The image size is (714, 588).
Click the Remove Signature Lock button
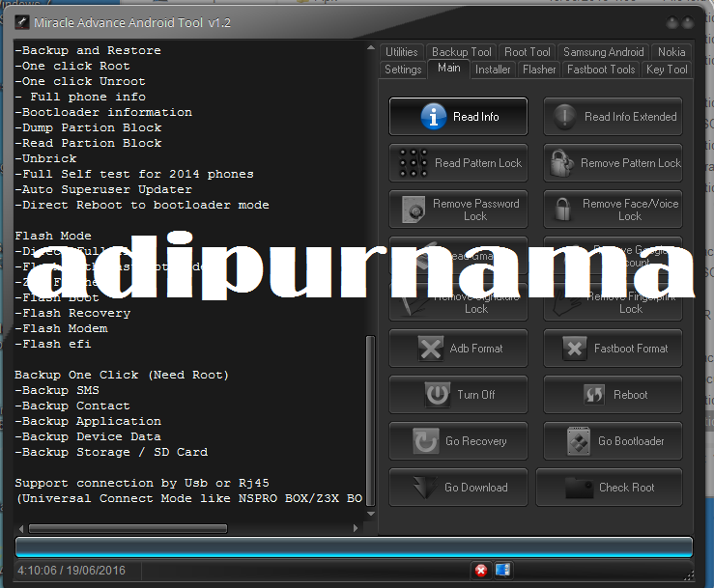458,302
